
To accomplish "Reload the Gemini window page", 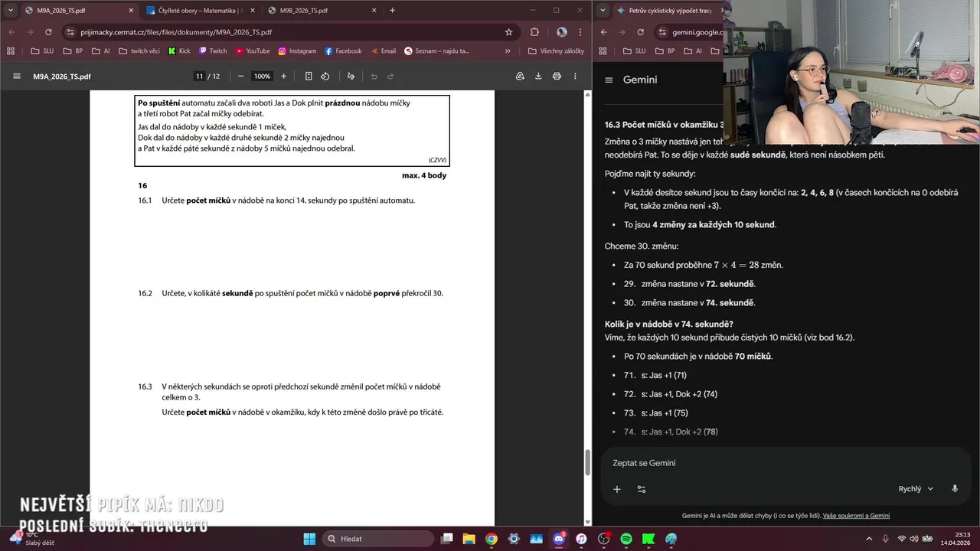I will 640,32.
